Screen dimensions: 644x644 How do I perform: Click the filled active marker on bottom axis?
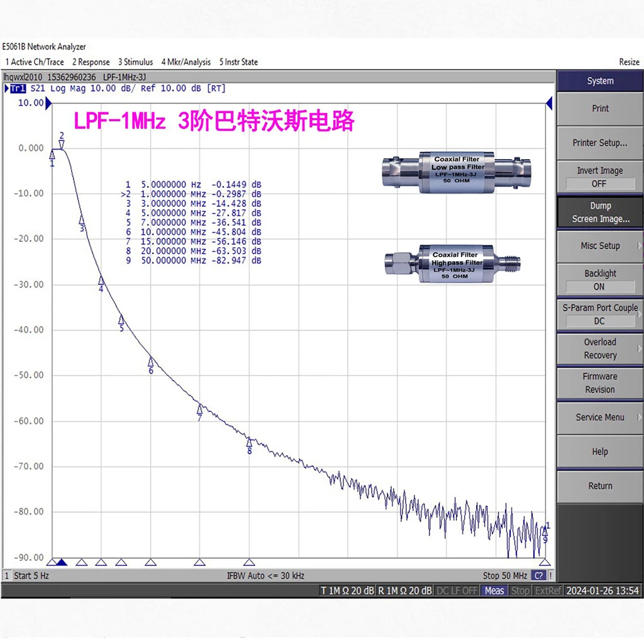(62, 562)
